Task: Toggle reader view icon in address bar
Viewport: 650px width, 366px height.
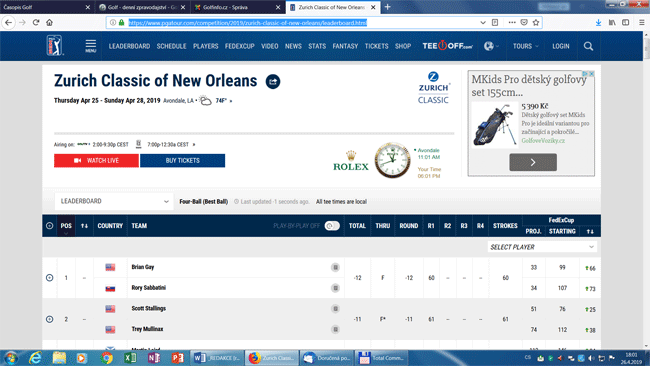Action: 495,22
